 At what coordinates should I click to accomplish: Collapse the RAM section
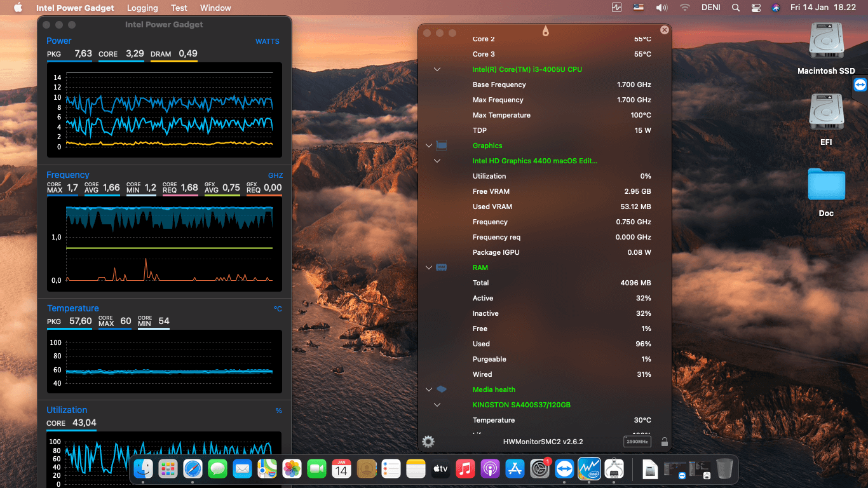[x=429, y=268]
